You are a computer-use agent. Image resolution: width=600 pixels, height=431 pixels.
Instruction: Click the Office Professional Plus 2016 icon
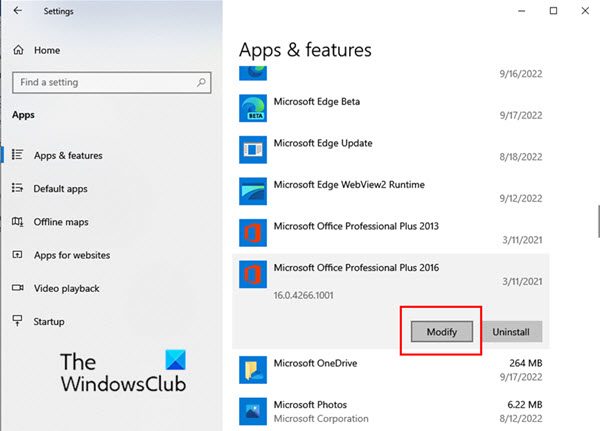253,275
